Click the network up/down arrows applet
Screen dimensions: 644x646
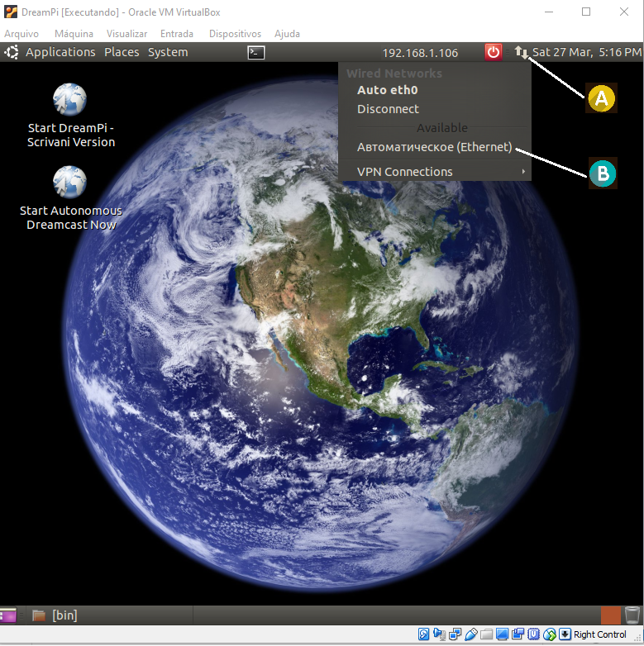pyautogui.click(x=521, y=52)
